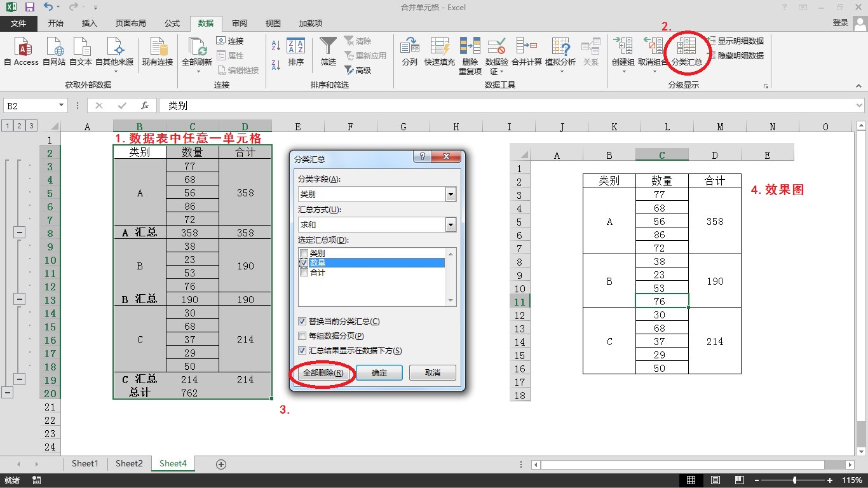The width and height of the screenshot is (868, 488).
Task: Click the 全部删除 remove all button
Action: coord(323,373)
